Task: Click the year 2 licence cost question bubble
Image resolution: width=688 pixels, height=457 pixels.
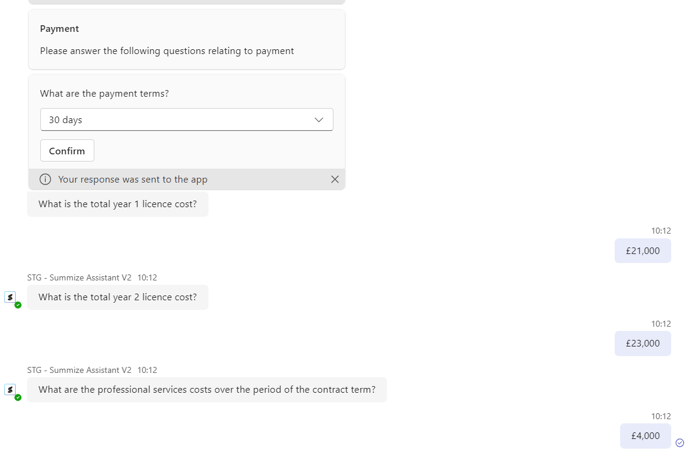Action: pyautogui.click(x=117, y=297)
